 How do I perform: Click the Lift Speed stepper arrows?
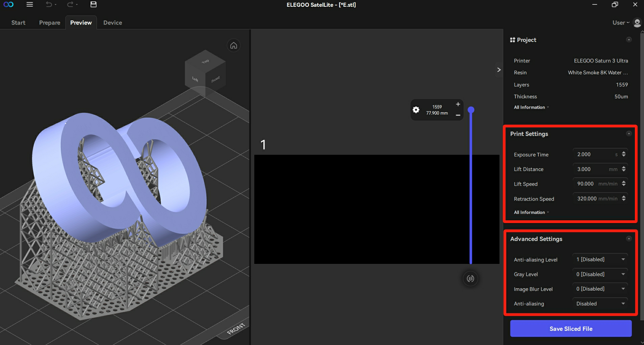pyautogui.click(x=624, y=183)
